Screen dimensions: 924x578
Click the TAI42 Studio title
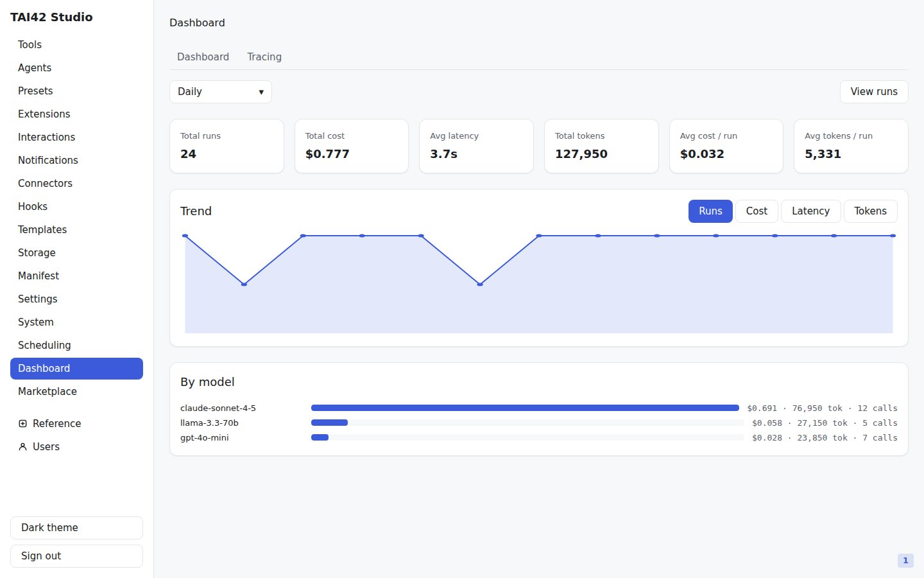click(51, 17)
